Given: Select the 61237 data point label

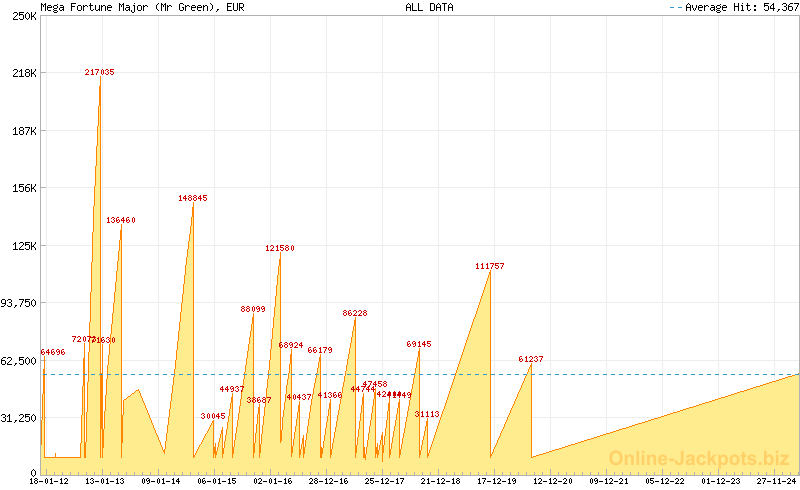Looking at the screenshot, I should pyautogui.click(x=531, y=359).
